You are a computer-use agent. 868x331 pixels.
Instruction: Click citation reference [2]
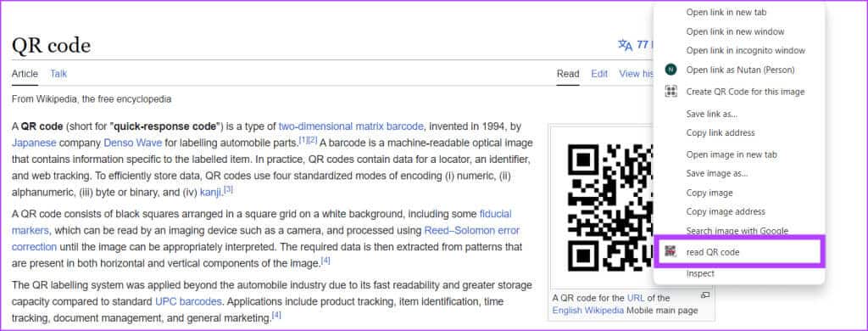[313, 140]
